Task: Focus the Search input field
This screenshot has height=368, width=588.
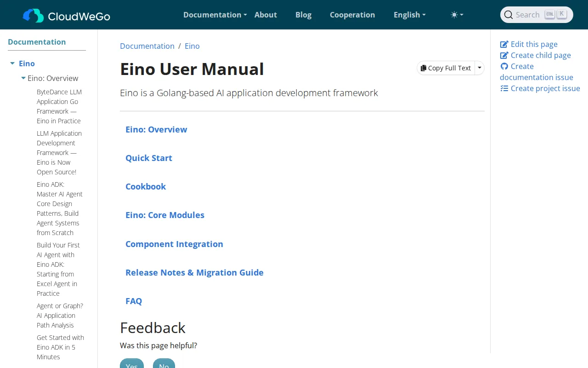Action: (x=537, y=15)
